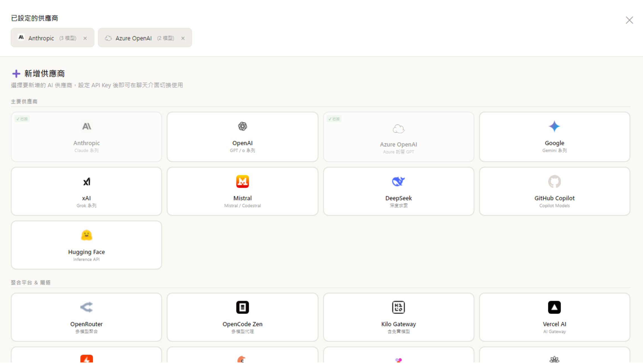Click the Azure OpenAI cloud card icon
643x364 pixels.
398,129
